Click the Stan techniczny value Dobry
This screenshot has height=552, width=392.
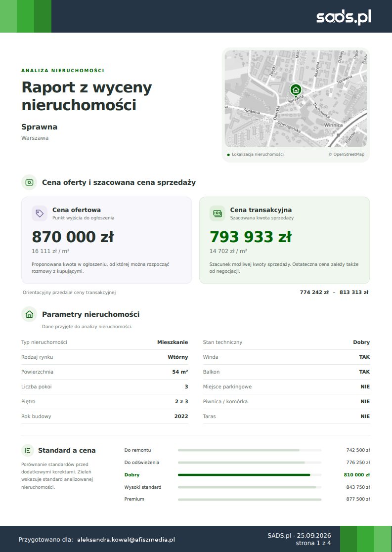pyautogui.click(x=361, y=342)
